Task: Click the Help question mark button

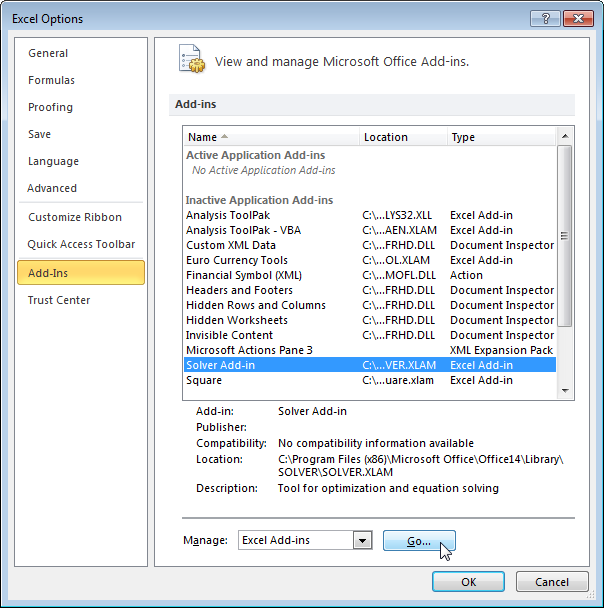Action: tap(545, 18)
